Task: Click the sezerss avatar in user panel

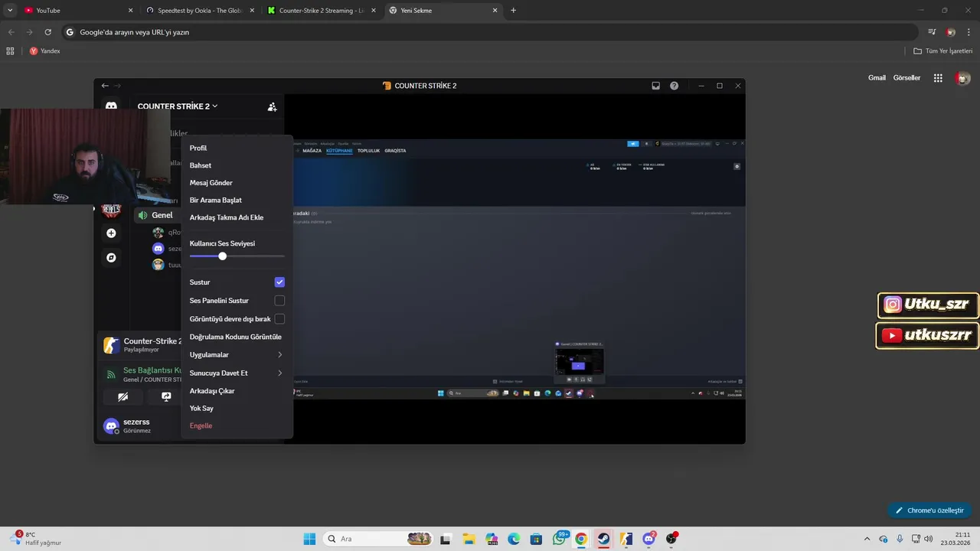Action: click(111, 425)
